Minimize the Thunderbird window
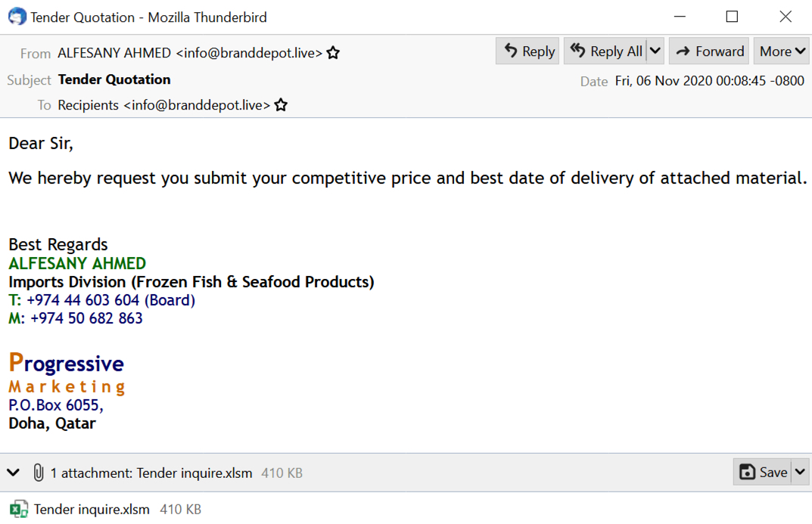 pyautogui.click(x=680, y=17)
